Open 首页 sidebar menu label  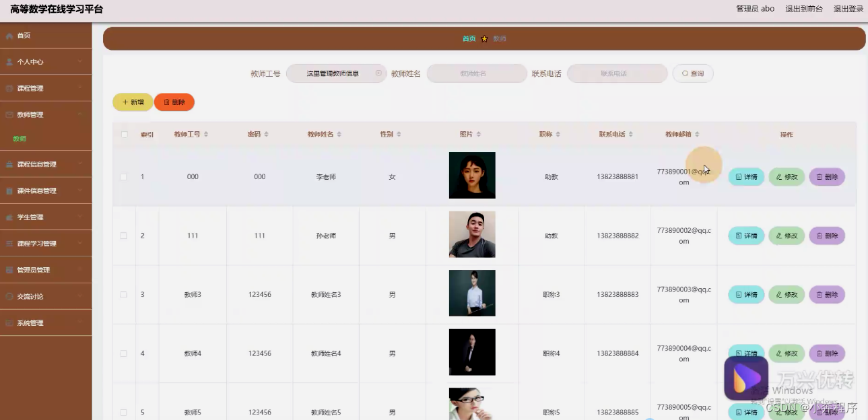[24, 36]
